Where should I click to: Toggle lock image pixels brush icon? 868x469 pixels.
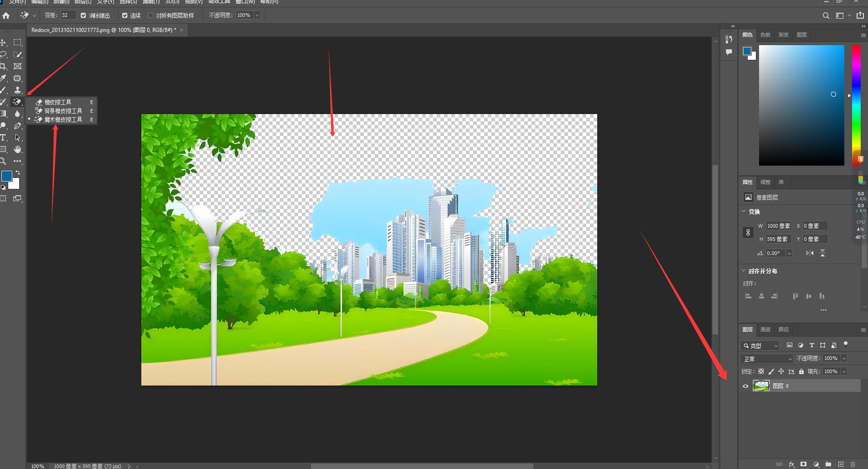pyautogui.click(x=771, y=371)
